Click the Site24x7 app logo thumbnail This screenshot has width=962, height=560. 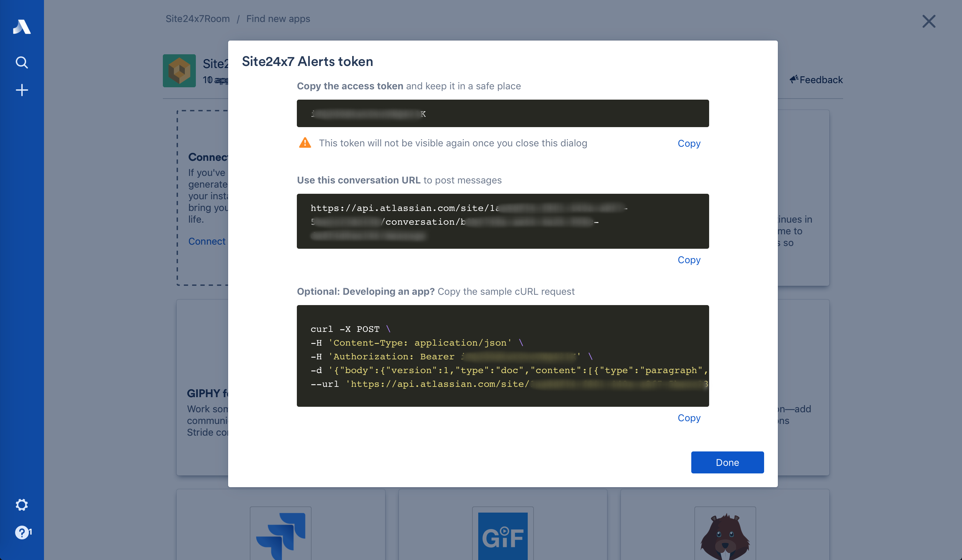coord(179,71)
